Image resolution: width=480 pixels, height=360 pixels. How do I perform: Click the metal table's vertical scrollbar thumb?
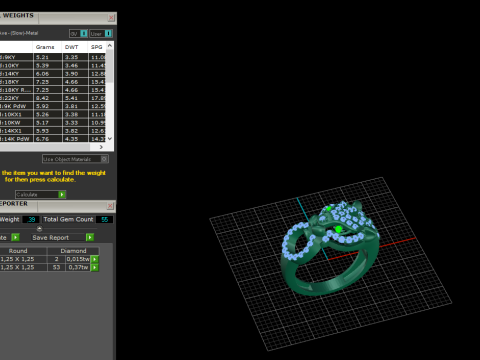(x=110, y=66)
